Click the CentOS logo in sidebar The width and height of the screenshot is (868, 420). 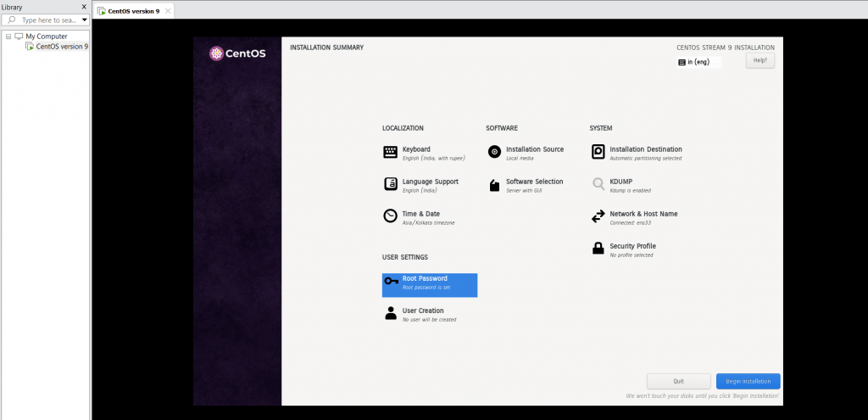[237, 53]
